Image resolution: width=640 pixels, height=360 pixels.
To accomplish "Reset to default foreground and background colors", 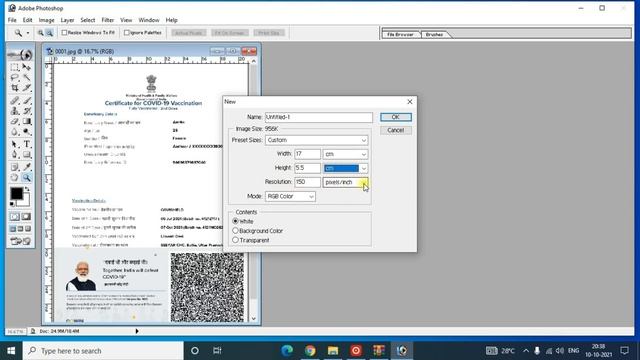I will 12,204.
